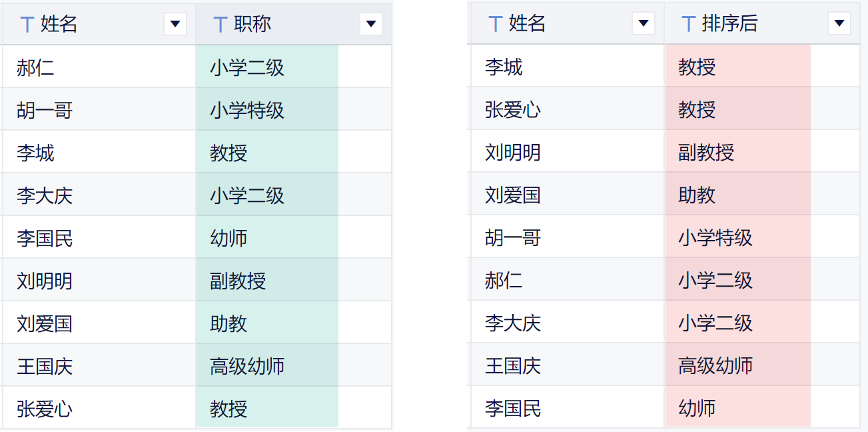Screen dimensions: 868x432
Task: Click 张爱心 in the table with 职称 column
Action: [45, 409]
